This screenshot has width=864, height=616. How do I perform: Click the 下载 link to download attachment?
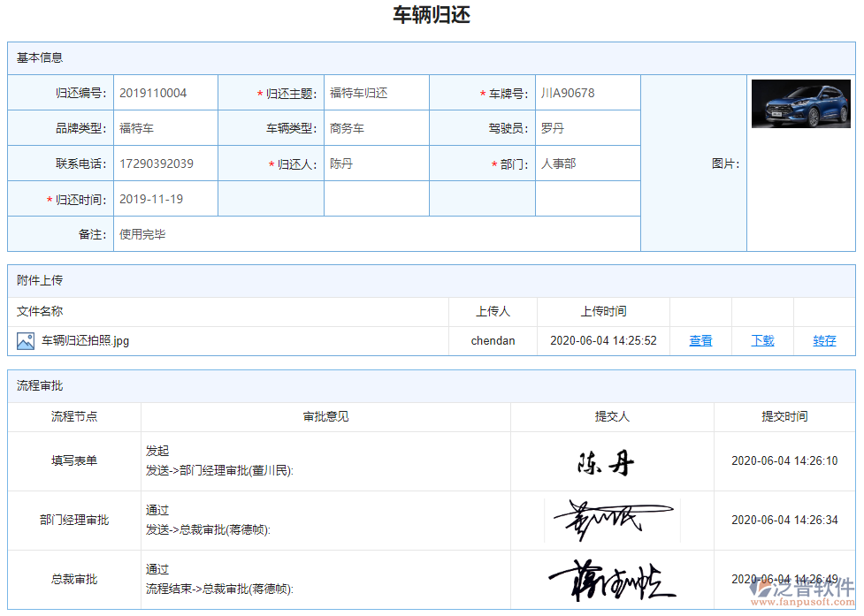pyautogui.click(x=762, y=340)
